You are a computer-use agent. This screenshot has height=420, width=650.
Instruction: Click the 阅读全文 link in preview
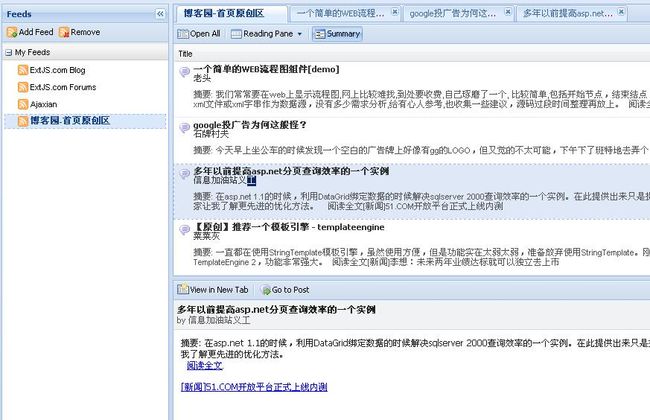pyautogui.click(x=205, y=365)
